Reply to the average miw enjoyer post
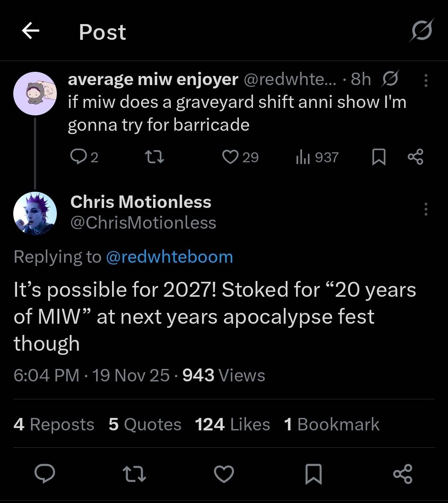The image size is (448, 503). [x=78, y=157]
